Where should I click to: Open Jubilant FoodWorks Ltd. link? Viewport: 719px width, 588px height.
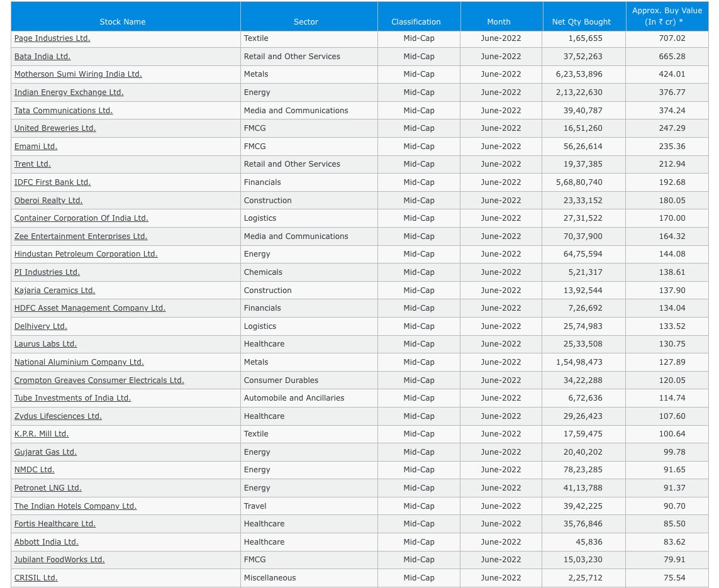point(60,560)
